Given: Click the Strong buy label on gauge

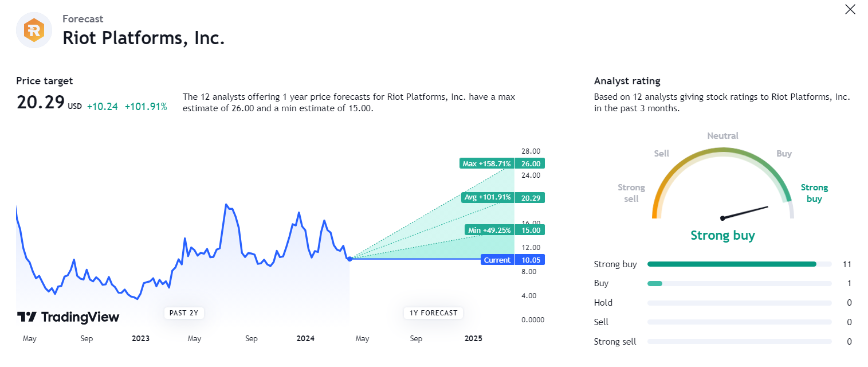Looking at the screenshot, I should pos(814,193).
